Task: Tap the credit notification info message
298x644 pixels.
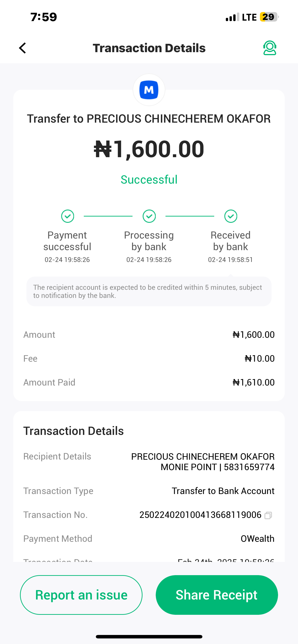Action: click(149, 291)
